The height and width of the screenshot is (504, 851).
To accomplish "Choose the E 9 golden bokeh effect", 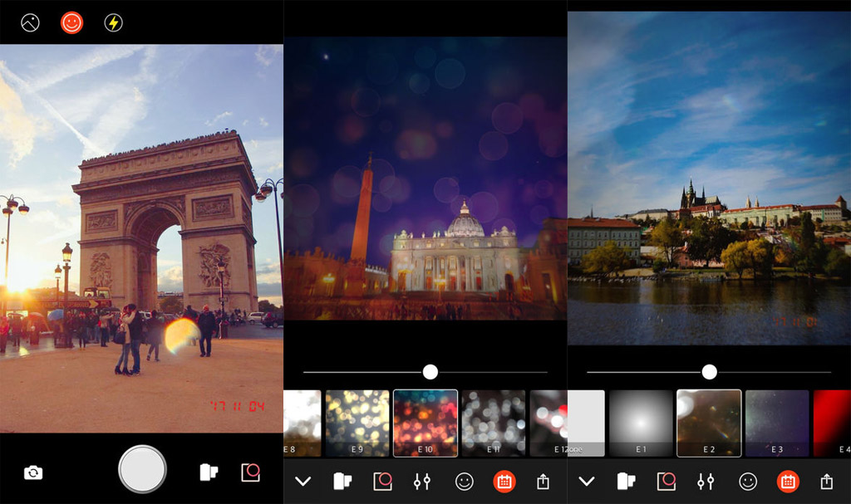I will pos(357,423).
